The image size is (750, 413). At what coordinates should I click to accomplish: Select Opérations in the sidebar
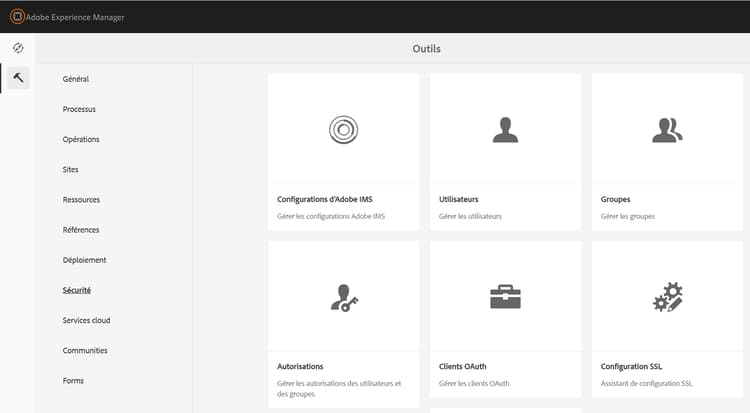point(81,139)
